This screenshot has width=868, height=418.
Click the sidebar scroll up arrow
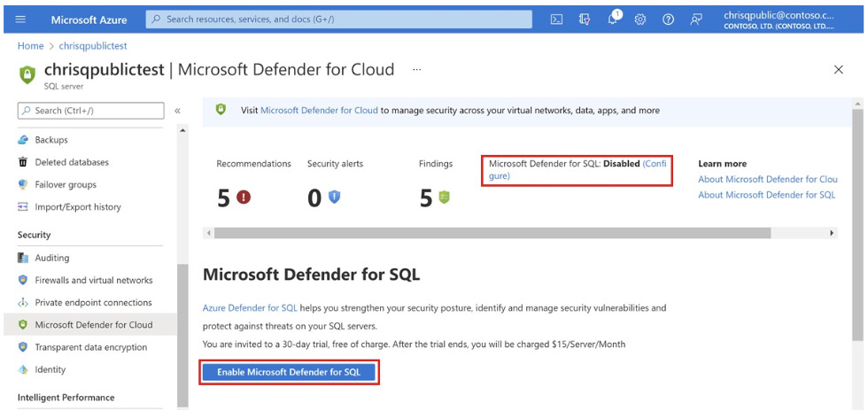tap(182, 129)
